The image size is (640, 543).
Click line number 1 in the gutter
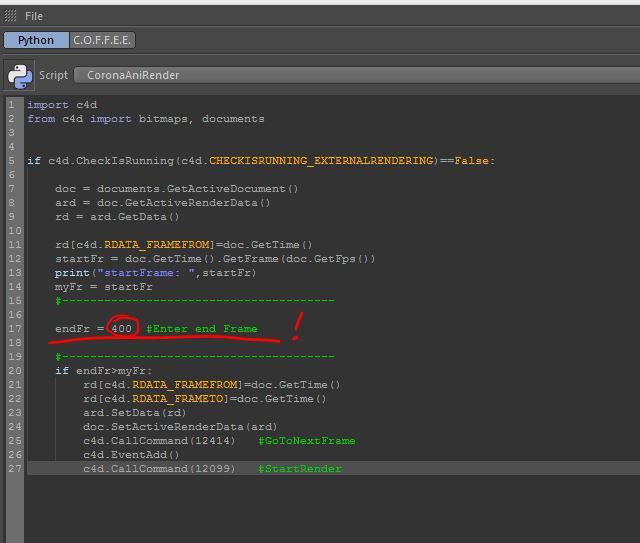pos(11,105)
